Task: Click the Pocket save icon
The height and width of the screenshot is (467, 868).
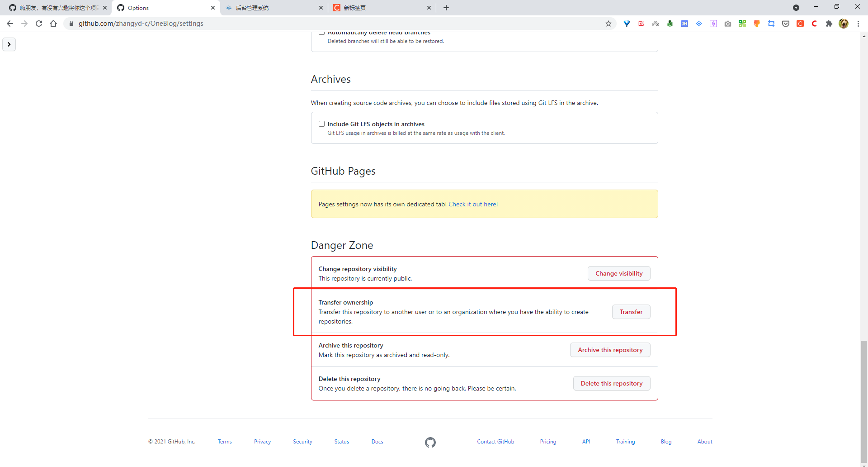Action: (x=786, y=23)
